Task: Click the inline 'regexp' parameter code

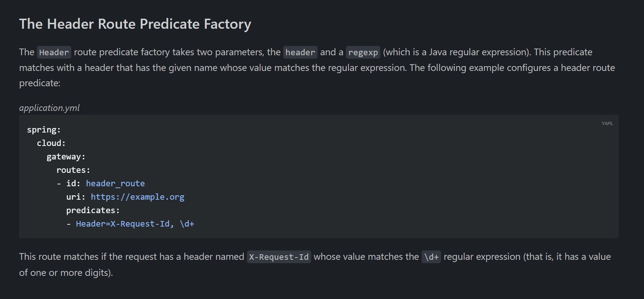Action: tap(363, 52)
